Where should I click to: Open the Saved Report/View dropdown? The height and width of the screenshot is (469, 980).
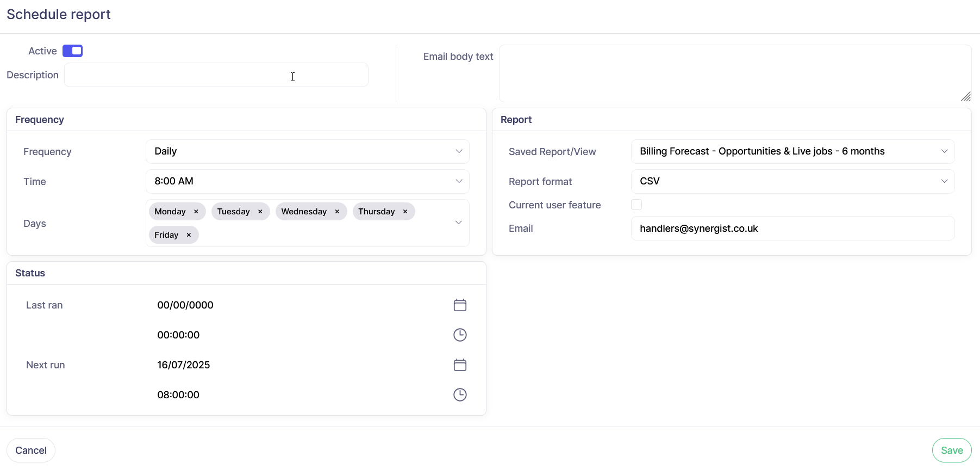tap(792, 152)
